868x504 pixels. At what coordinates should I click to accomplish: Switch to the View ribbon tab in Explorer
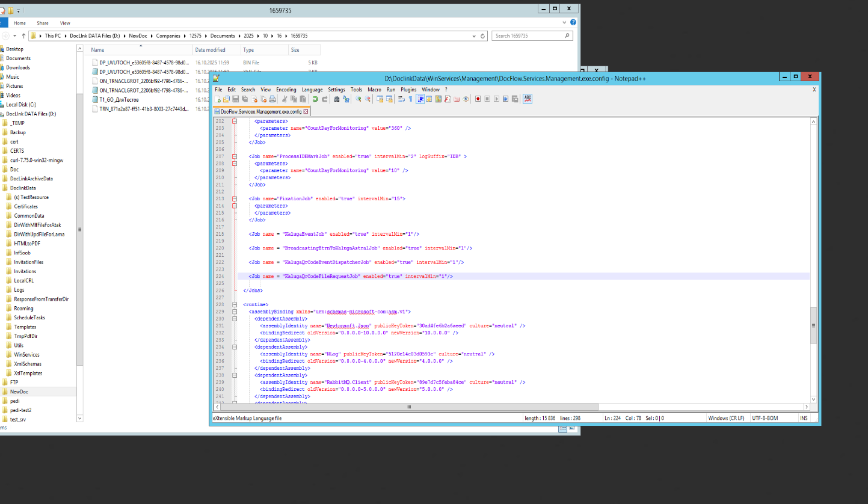point(65,23)
